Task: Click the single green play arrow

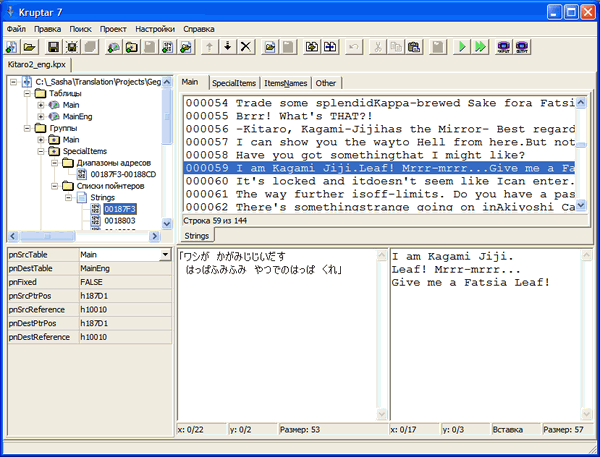Action: (462, 47)
